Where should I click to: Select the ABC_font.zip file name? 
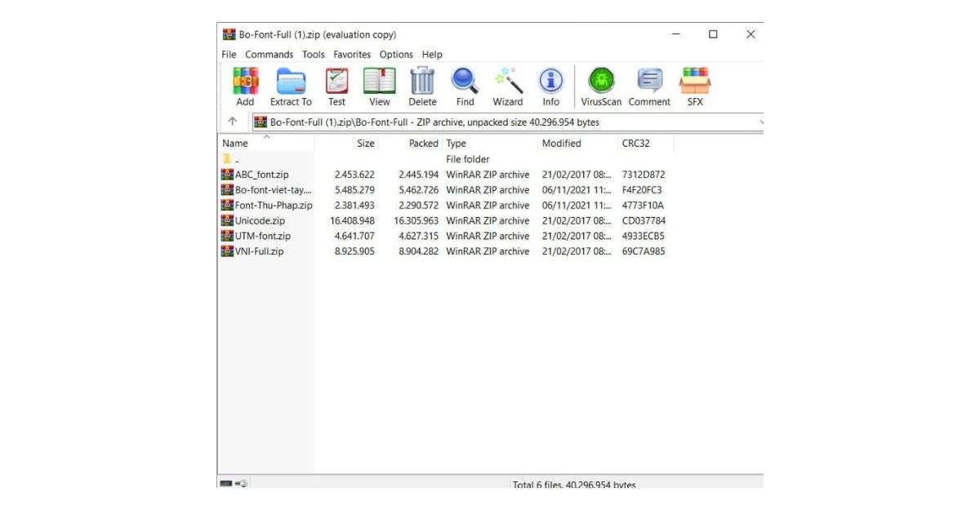pyautogui.click(x=261, y=175)
